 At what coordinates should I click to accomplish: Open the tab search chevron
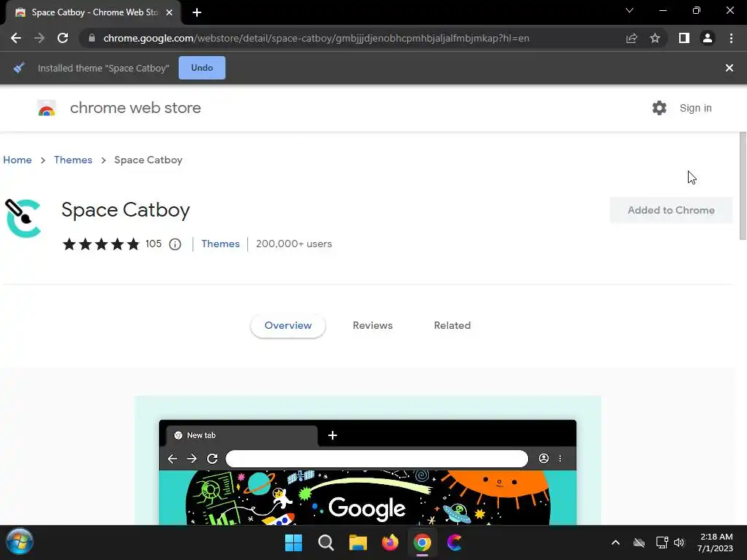tap(630, 10)
